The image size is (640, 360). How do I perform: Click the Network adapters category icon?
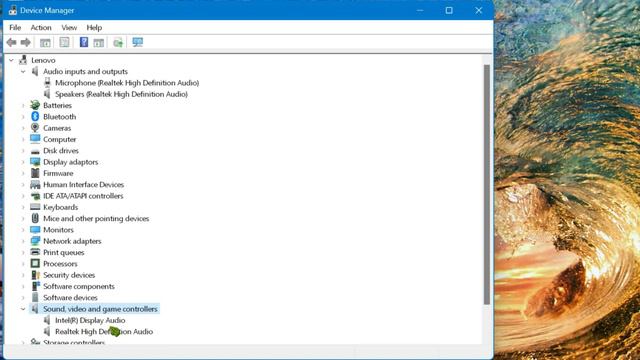tap(35, 241)
